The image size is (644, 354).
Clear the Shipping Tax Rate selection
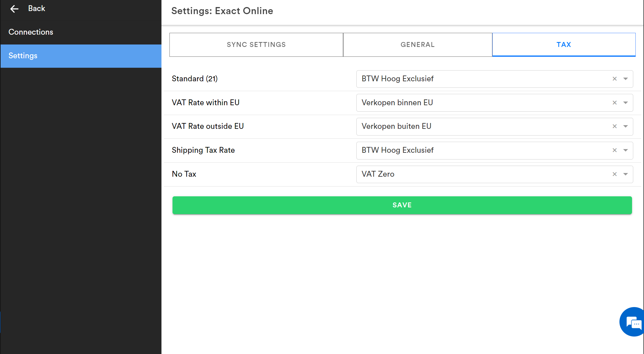point(615,150)
